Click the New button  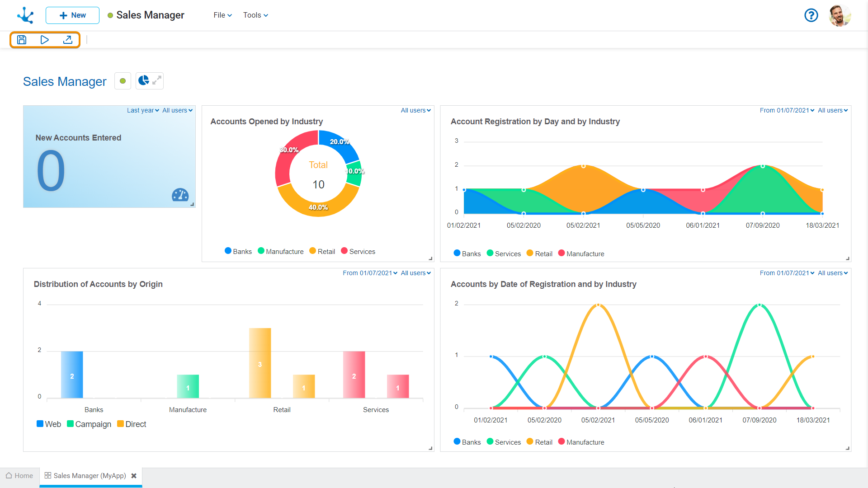(x=72, y=15)
